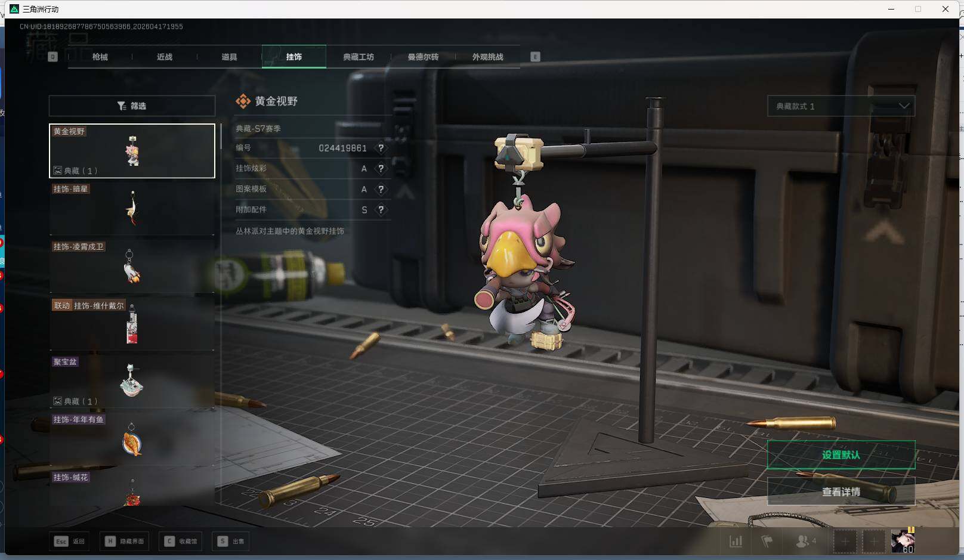
Task: Click the 三角洲行动 window title icon
Action: click(x=14, y=9)
